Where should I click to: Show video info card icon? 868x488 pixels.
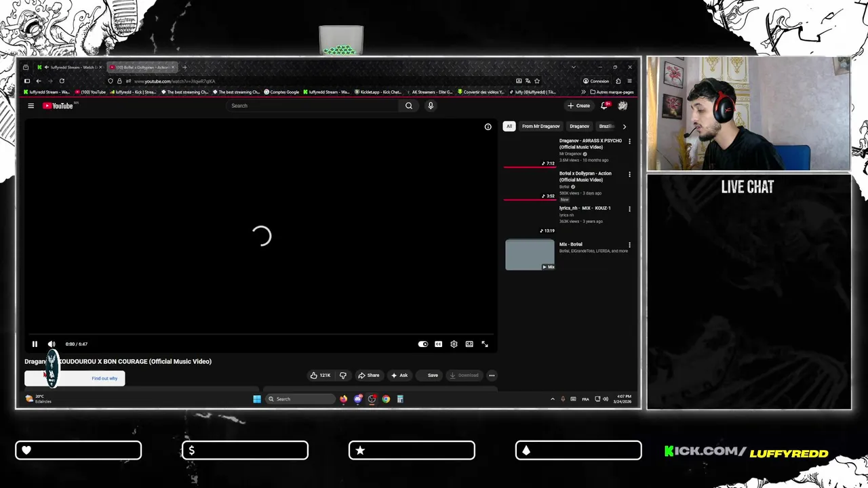point(488,127)
